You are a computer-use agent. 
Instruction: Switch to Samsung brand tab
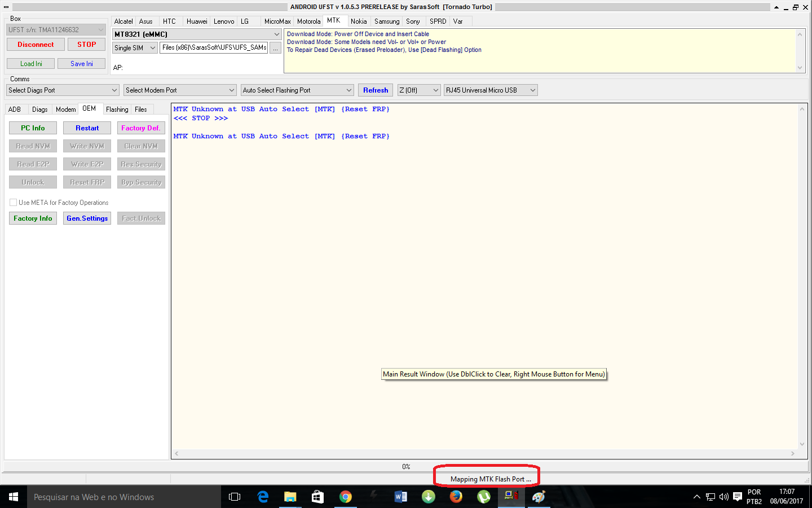pos(387,21)
